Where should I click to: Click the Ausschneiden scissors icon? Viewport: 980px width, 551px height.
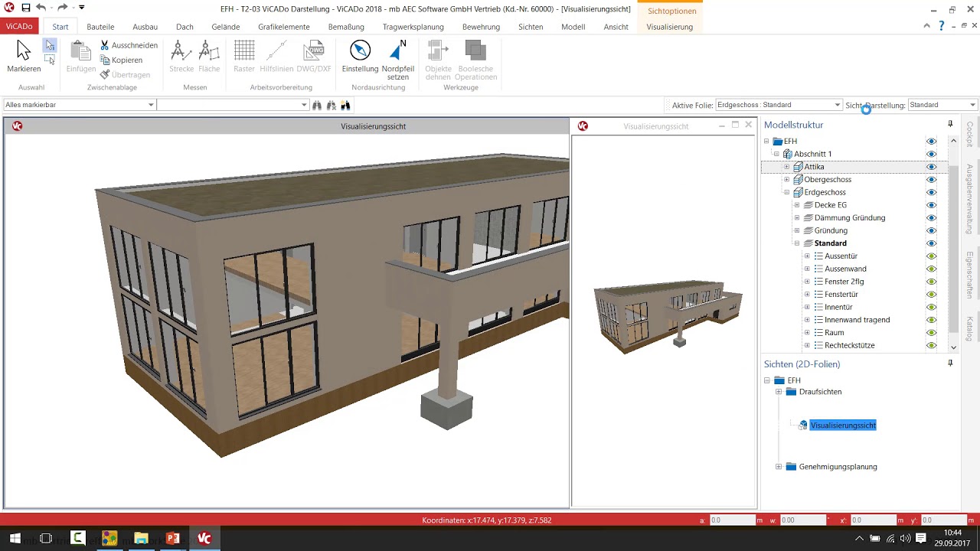point(105,45)
